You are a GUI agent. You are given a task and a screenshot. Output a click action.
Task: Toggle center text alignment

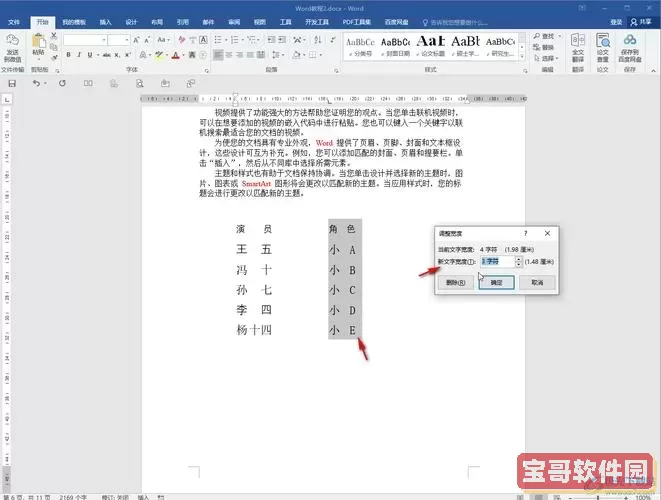(229, 55)
